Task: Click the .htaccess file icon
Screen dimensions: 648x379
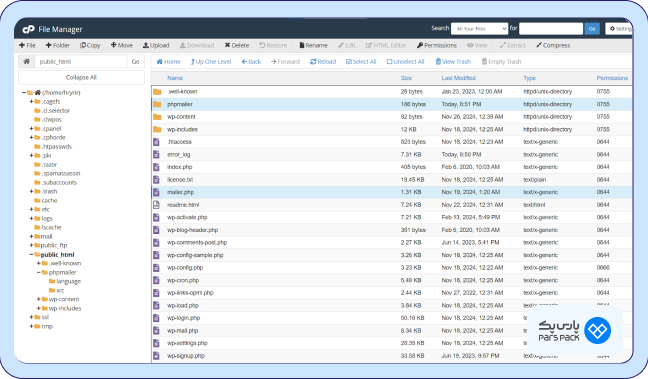Action: click(x=156, y=142)
